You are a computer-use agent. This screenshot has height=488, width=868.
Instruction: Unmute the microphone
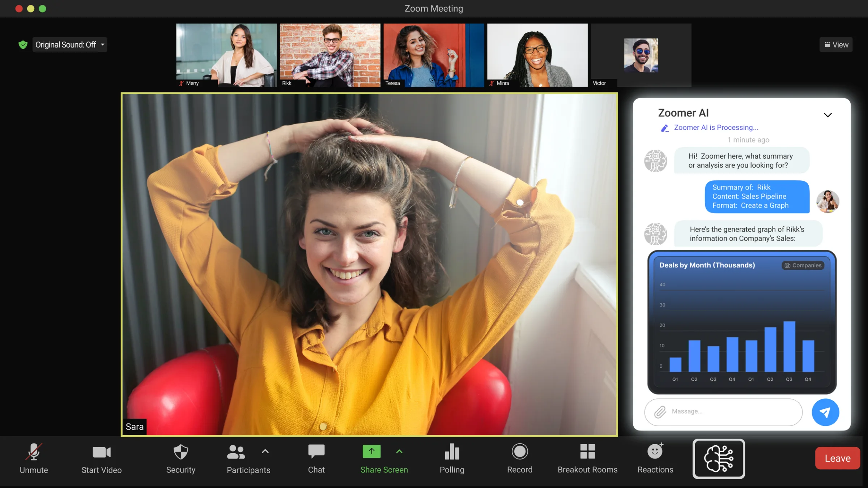(x=34, y=458)
